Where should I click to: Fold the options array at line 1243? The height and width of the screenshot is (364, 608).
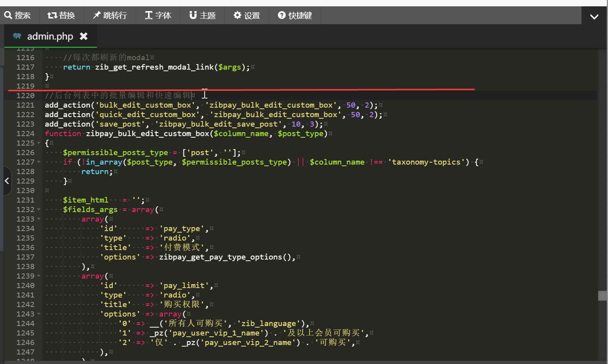pyautogui.click(x=39, y=314)
